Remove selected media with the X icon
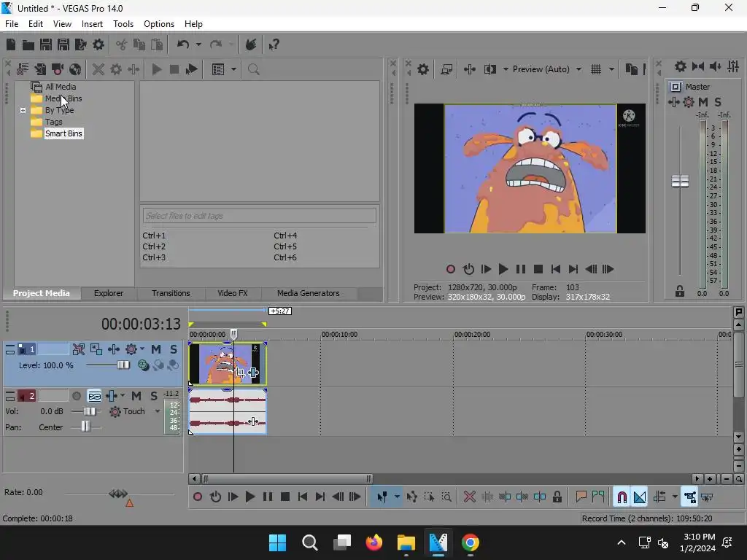747x560 pixels. (98, 69)
